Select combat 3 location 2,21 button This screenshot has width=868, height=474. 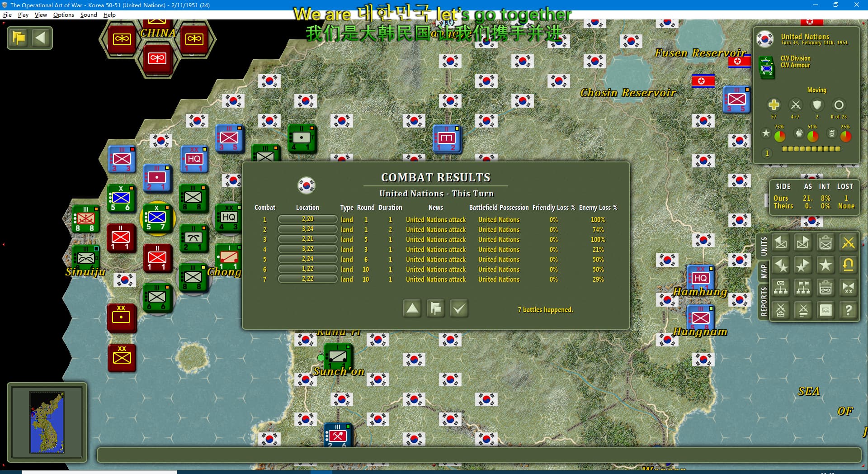(307, 239)
